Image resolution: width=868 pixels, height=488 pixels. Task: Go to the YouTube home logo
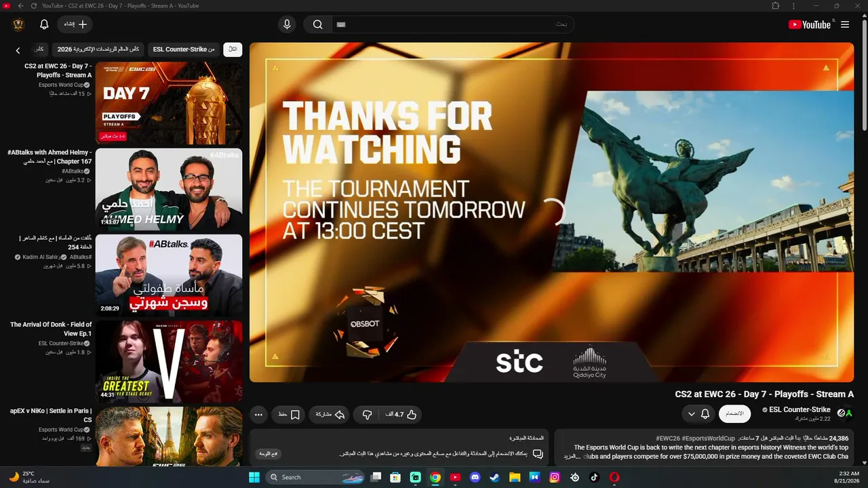click(x=810, y=24)
